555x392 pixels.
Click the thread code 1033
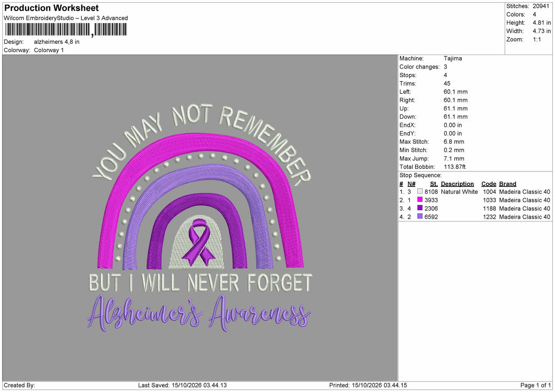pos(489,200)
